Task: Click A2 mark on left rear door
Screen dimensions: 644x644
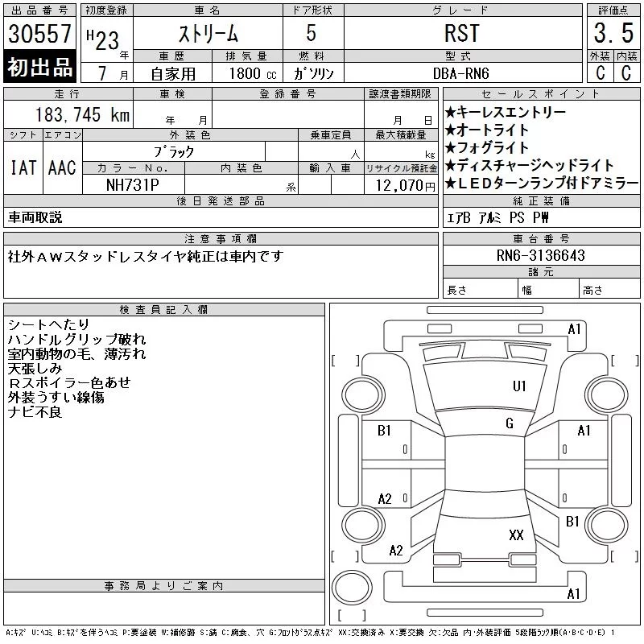Action: point(385,499)
